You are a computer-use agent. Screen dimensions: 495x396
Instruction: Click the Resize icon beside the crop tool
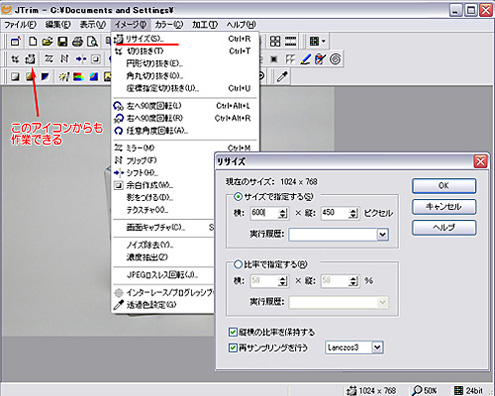(x=30, y=59)
